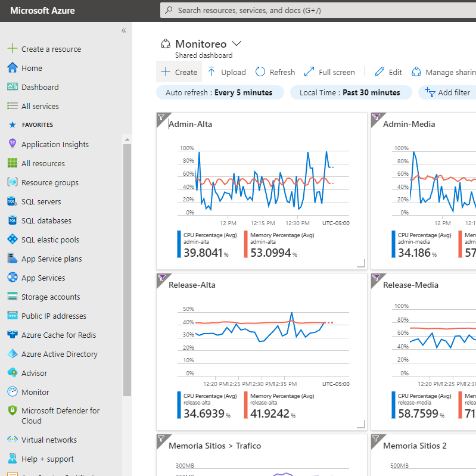Click Microsoft Defender for Cloud shield icon

12,411
